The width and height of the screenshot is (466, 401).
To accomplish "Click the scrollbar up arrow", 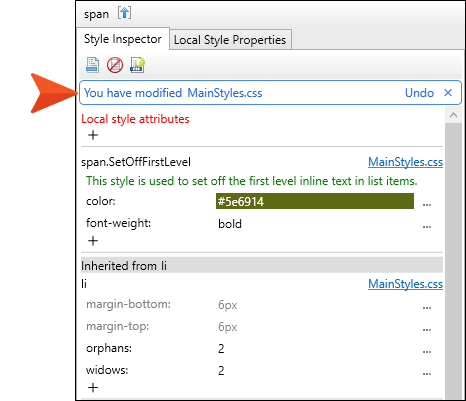I will [x=453, y=115].
